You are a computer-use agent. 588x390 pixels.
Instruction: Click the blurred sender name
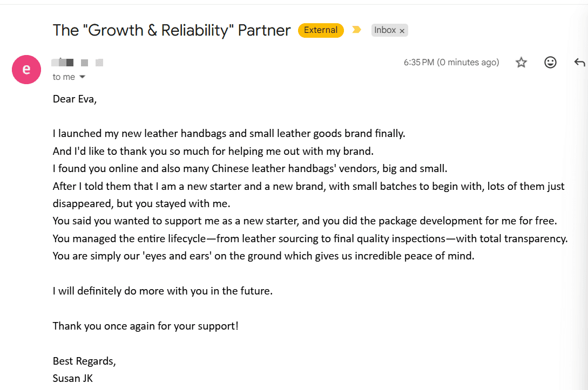[x=77, y=62]
